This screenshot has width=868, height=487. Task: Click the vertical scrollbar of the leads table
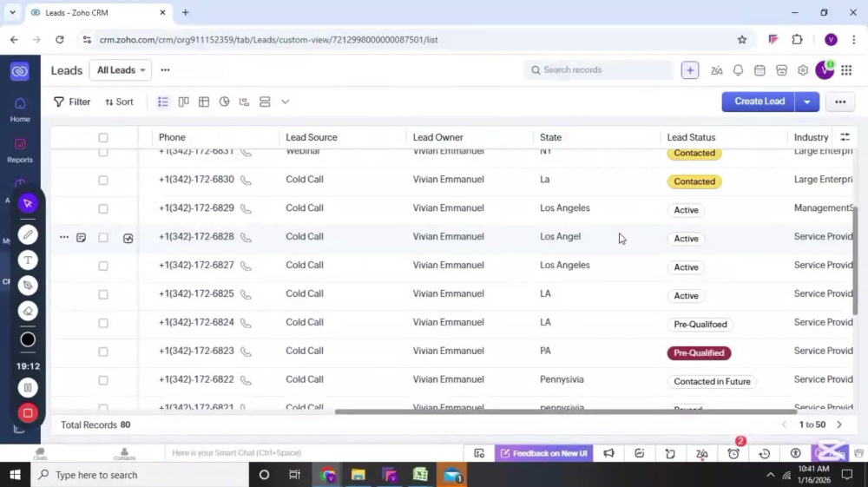[x=855, y=260]
